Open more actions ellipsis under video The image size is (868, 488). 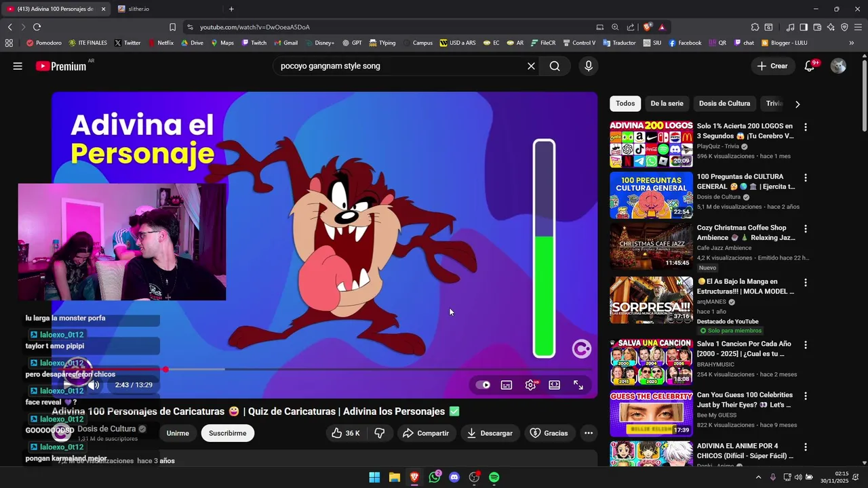point(589,433)
